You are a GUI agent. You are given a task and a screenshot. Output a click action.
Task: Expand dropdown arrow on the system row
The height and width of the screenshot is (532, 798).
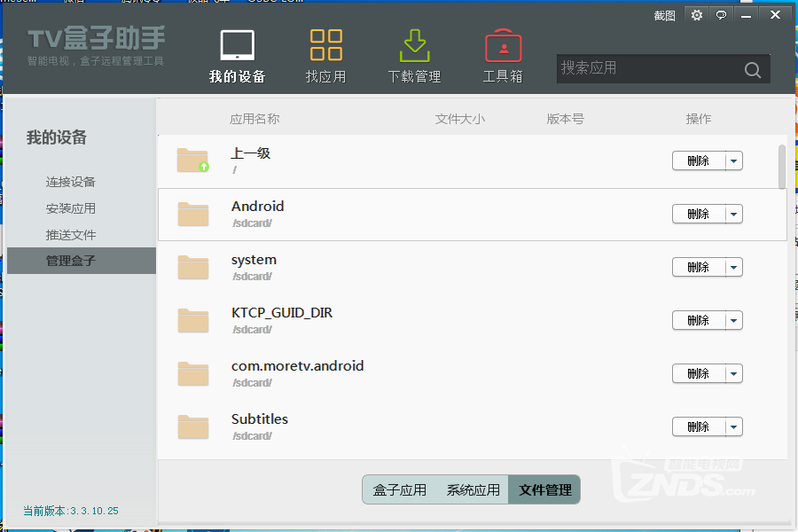coord(734,267)
